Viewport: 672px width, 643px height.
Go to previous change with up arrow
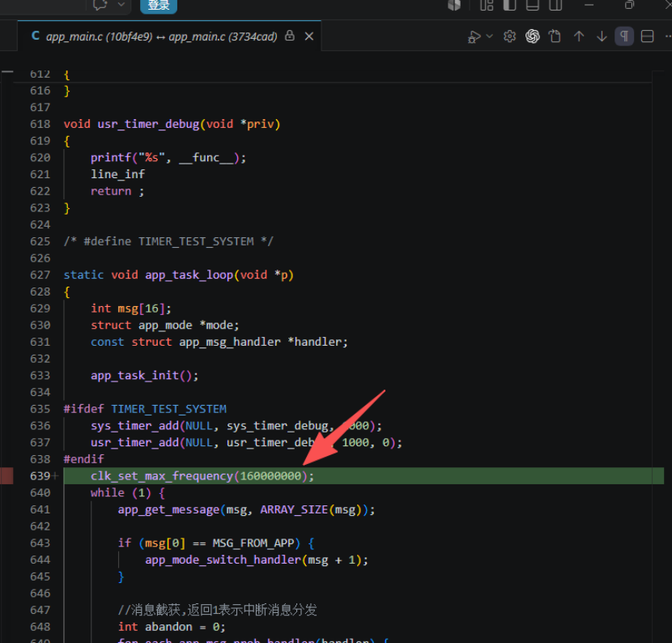[x=579, y=36]
